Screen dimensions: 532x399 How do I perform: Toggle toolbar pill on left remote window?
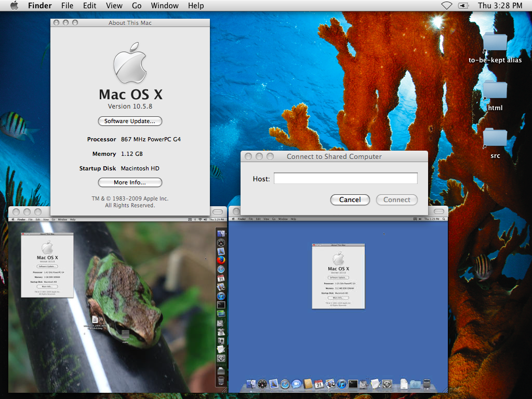coord(218,212)
